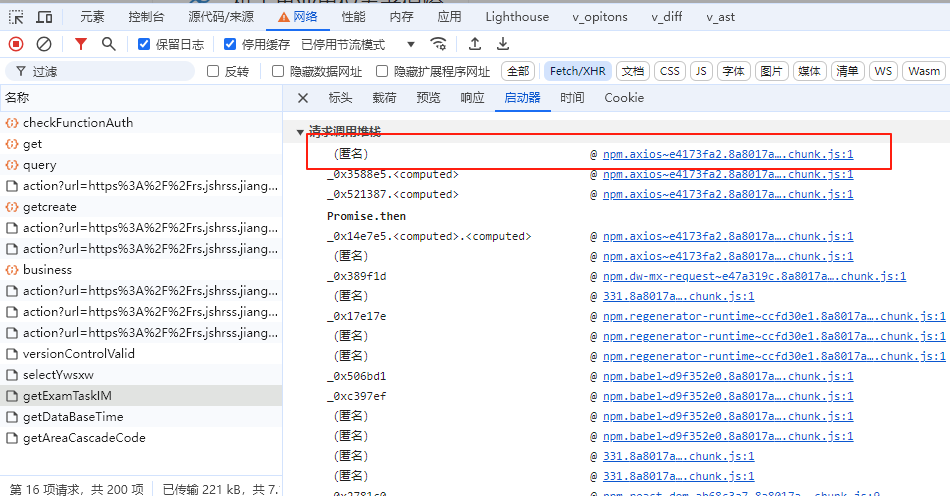Show the Preview detail tab
Screen dimensions: 950x496
(428, 98)
